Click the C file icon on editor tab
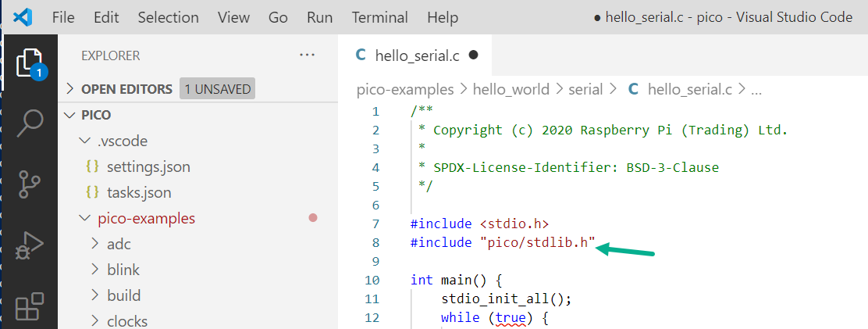Viewport: 868px width, 329px height. point(361,55)
